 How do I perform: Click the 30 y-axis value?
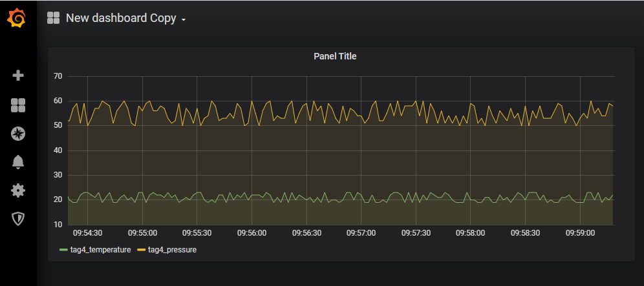point(58,175)
